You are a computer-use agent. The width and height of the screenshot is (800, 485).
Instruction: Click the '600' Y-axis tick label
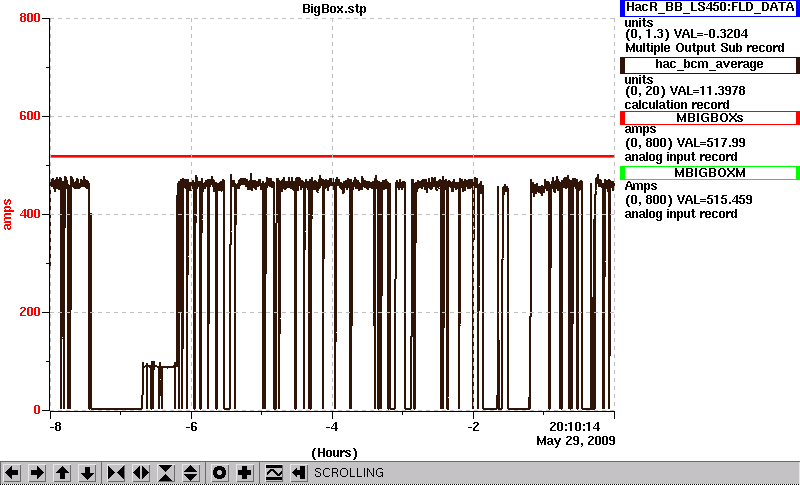pos(30,116)
